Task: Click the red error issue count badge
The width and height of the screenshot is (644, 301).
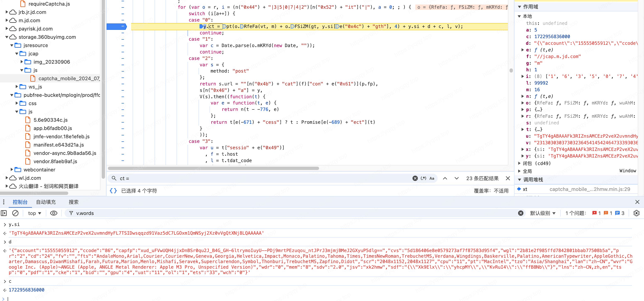Action: pyautogui.click(x=596, y=213)
